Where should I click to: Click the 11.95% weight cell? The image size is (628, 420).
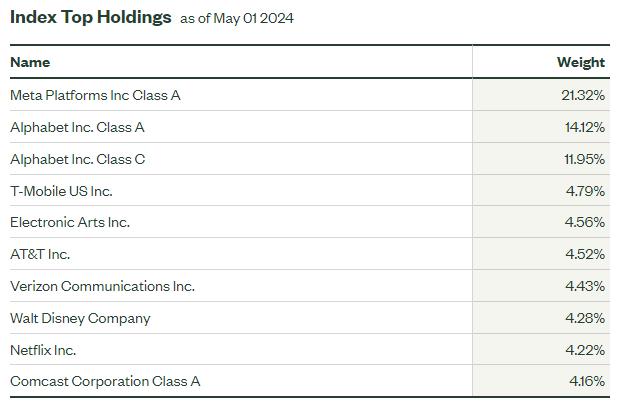584,159
